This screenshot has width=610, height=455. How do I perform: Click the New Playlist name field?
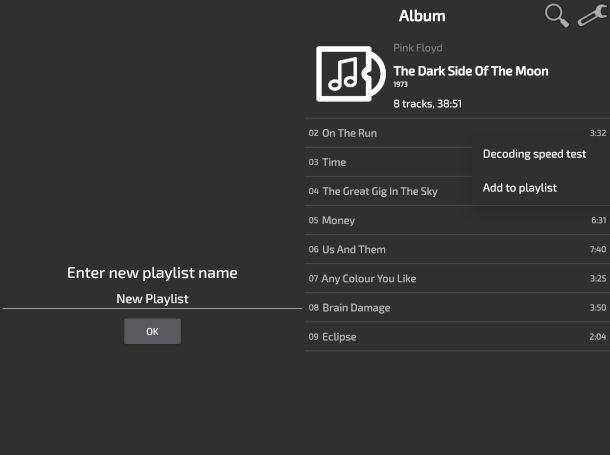coord(152,298)
